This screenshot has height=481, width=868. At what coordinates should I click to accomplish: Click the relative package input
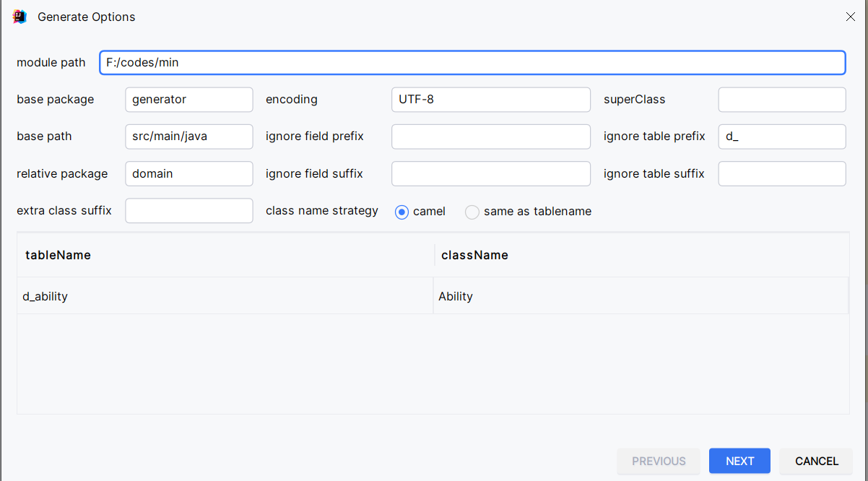coord(189,174)
